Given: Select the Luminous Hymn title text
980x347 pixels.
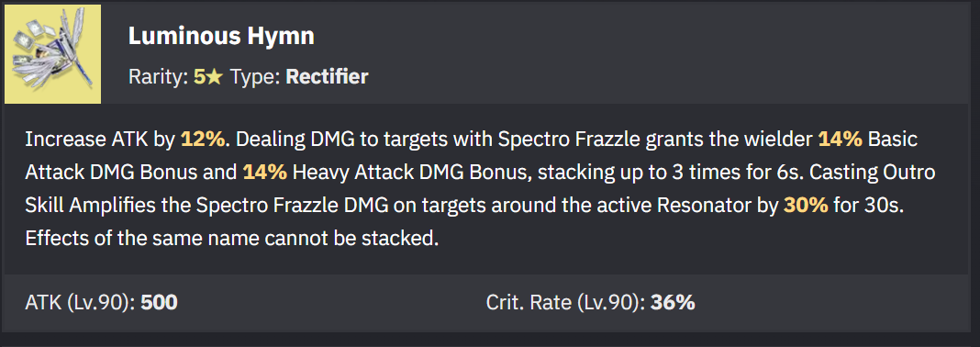Looking at the screenshot, I should 221,37.
